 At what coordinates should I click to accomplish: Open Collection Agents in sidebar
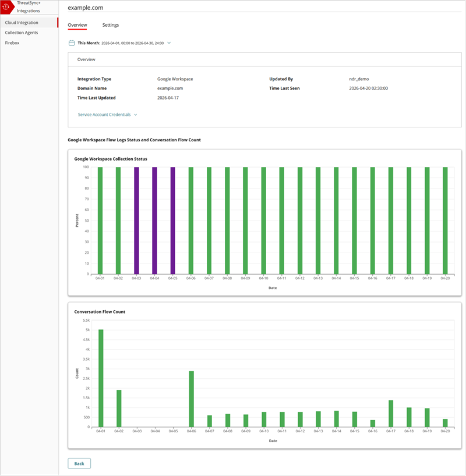click(22, 33)
